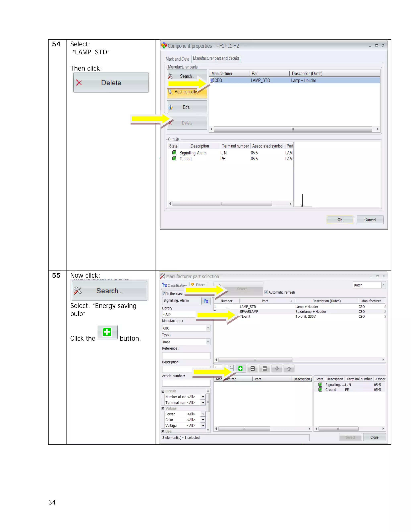Open the Manufacturer CBO dropdown
411x532 pixels.
[208, 328]
